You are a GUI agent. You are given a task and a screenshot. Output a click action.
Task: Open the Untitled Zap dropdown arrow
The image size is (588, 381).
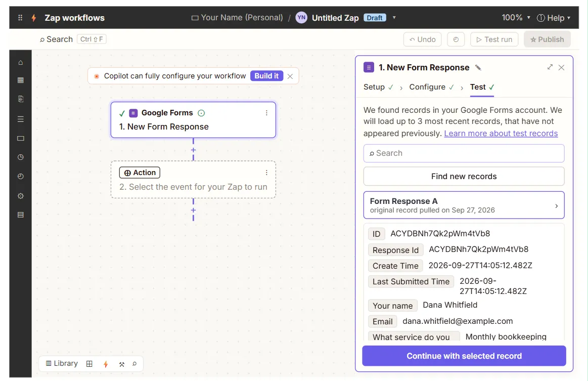[x=394, y=17]
